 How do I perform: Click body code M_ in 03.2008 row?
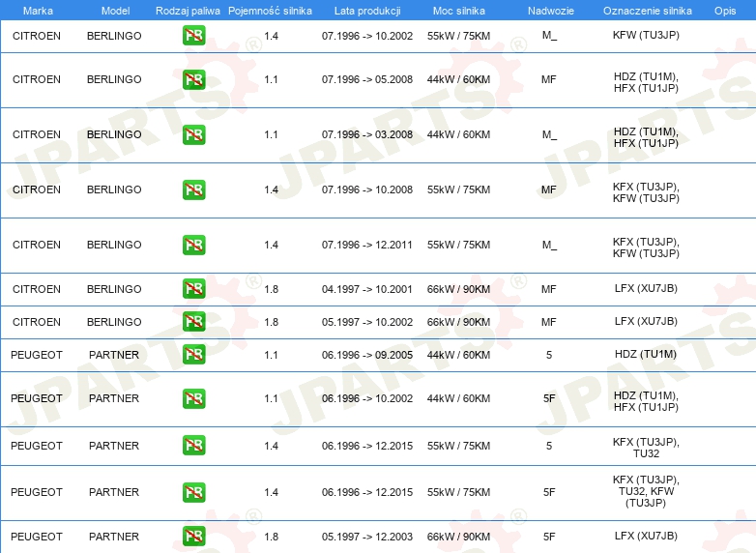(549, 134)
